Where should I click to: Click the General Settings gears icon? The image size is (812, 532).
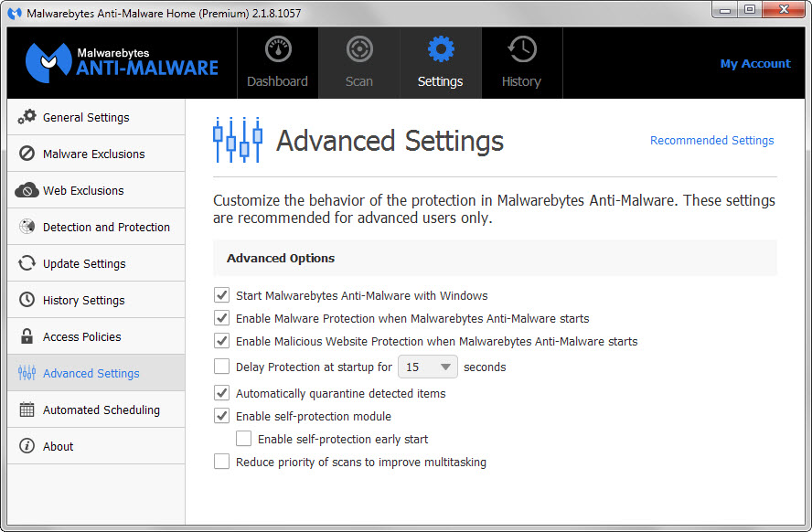pyautogui.click(x=27, y=117)
